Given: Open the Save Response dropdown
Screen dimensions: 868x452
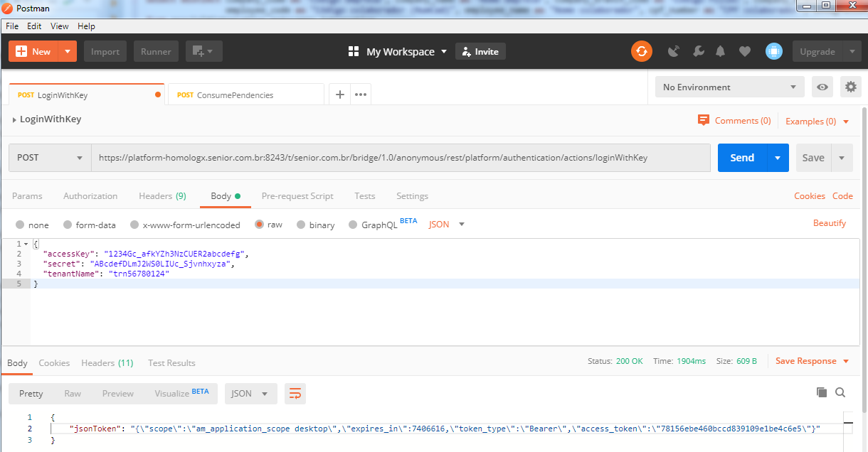Looking at the screenshot, I should click(x=813, y=361).
